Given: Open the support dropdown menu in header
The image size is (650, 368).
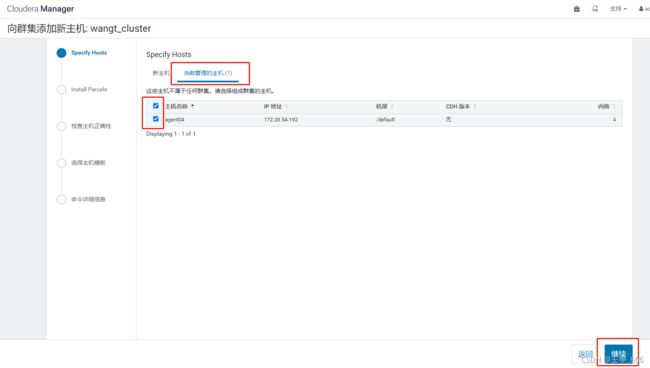Looking at the screenshot, I should coord(618,9).
